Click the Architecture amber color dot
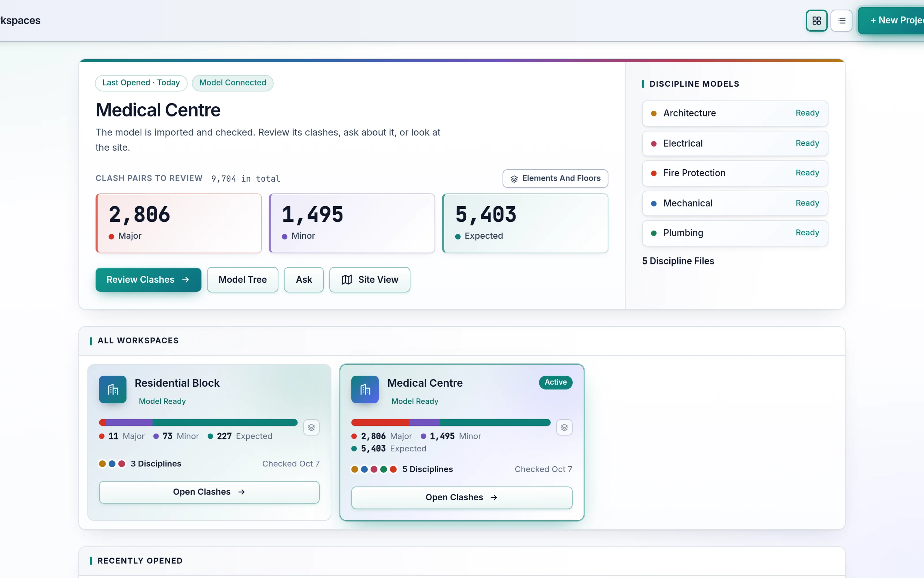 click(x=654, y=114)
